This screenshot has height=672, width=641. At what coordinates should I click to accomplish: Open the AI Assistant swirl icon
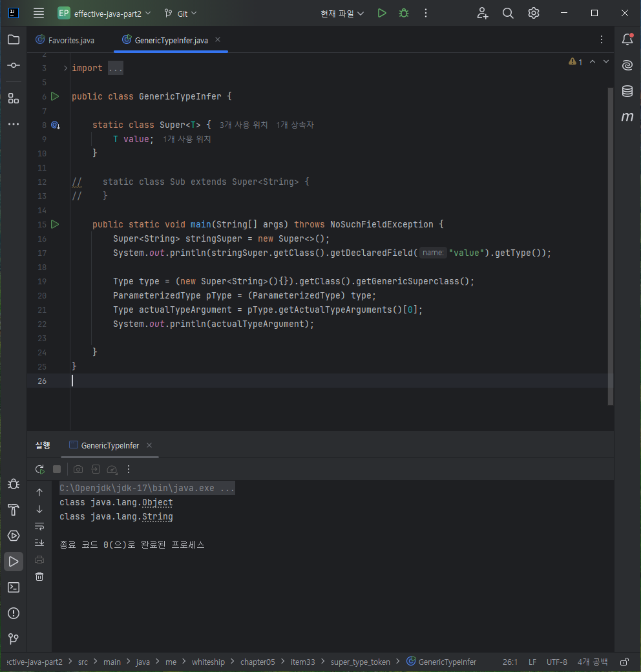(627, 65)
